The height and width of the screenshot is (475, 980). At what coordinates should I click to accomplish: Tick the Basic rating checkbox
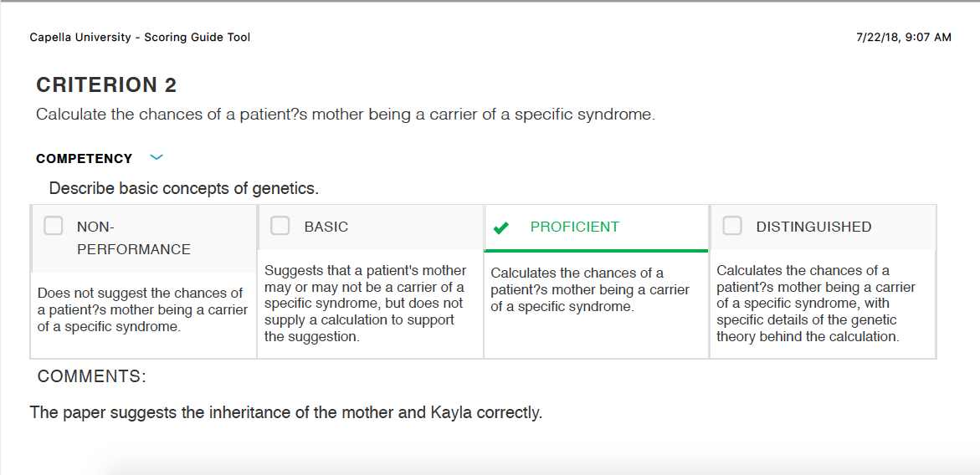(280, 226)
